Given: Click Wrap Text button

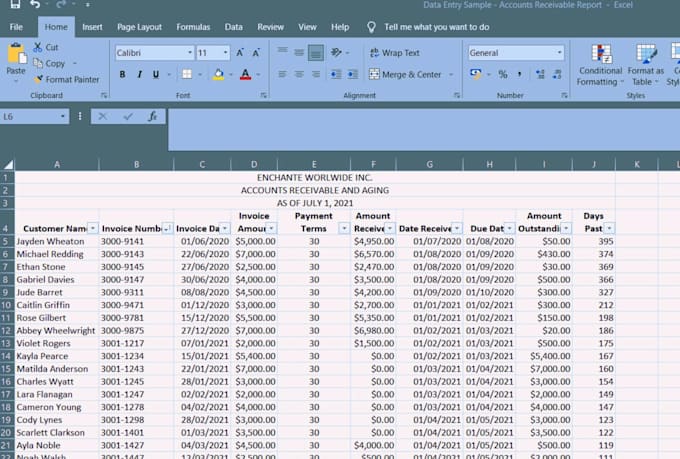Looking at the screenshot, I should (395, 53).
